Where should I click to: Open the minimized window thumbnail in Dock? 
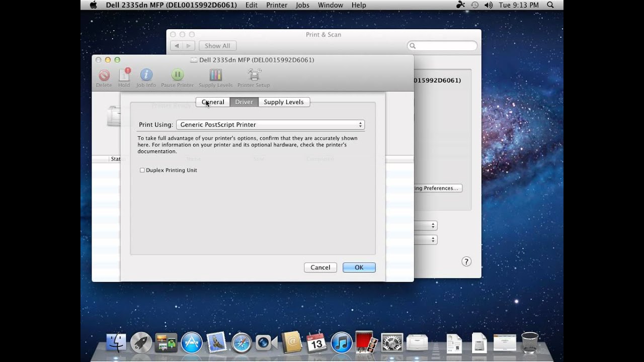[x=505, y=343]
